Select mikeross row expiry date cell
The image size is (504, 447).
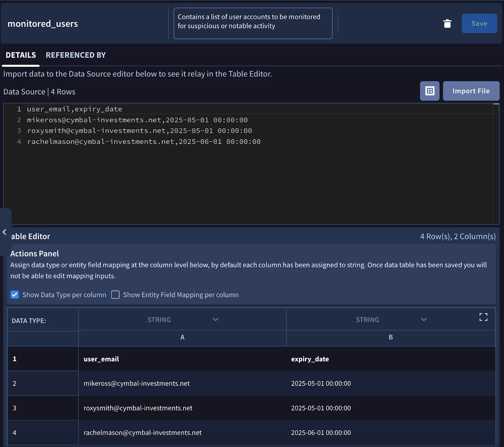point(391,384)
